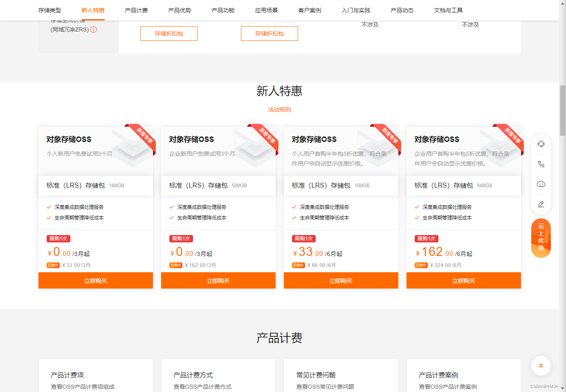Click the back-to-top arrow button
Screen dimensions: 566x392
(x=541, y=366)
